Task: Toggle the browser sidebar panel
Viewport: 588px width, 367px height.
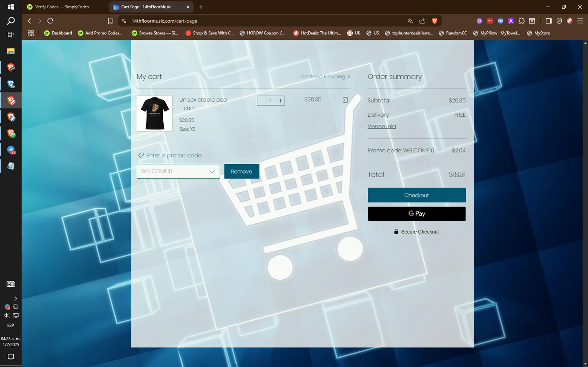Action: pos(548,21)
